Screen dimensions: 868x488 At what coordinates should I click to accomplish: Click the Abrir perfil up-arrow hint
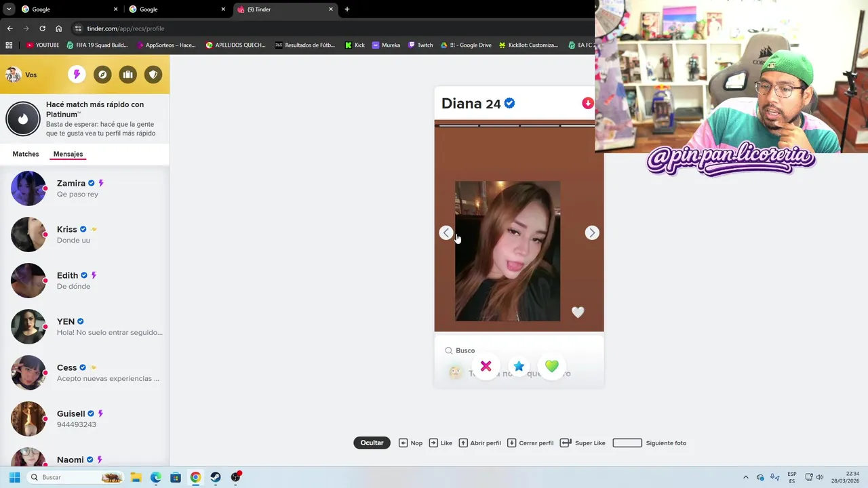click(480, 443)
